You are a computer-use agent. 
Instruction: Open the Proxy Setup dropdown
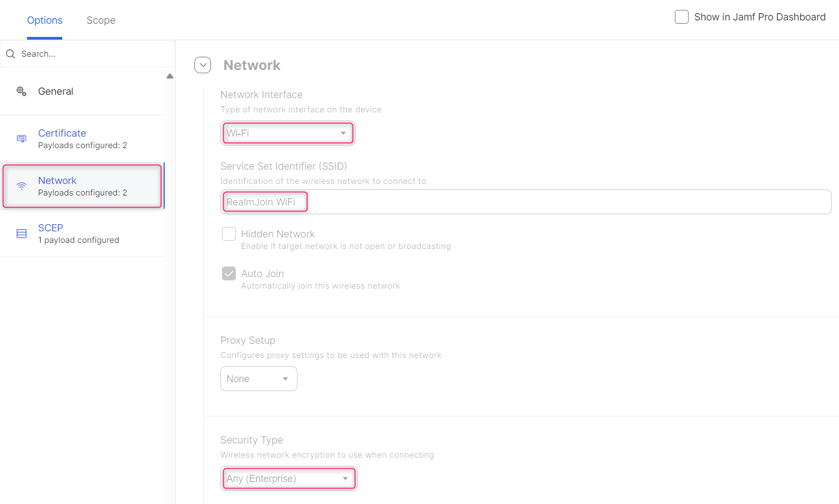[258, 379]
